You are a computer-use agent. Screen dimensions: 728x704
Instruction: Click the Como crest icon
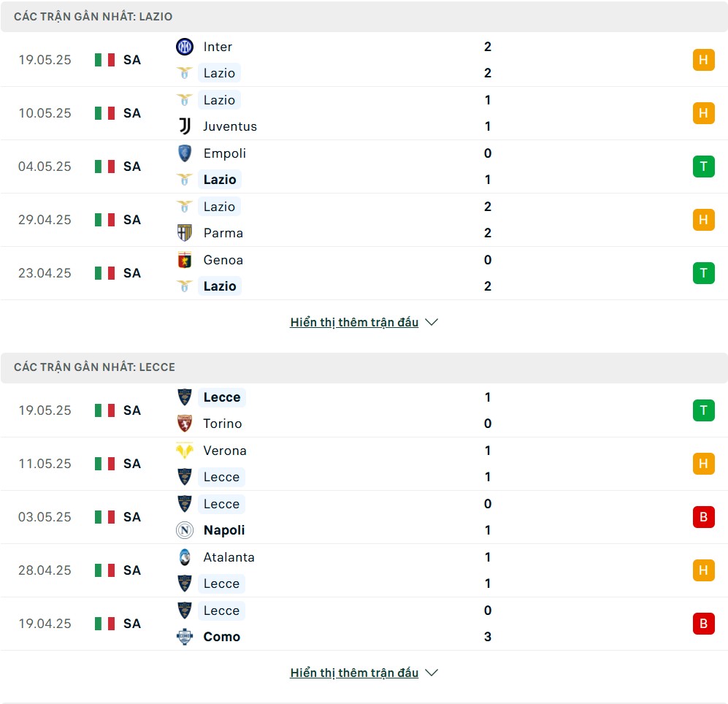[x=184, y=637]
